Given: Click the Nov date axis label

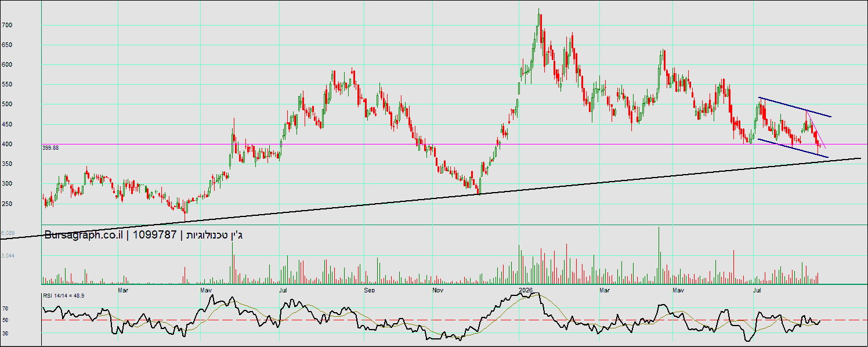Looking at the screenshot, I should (438, 289).
